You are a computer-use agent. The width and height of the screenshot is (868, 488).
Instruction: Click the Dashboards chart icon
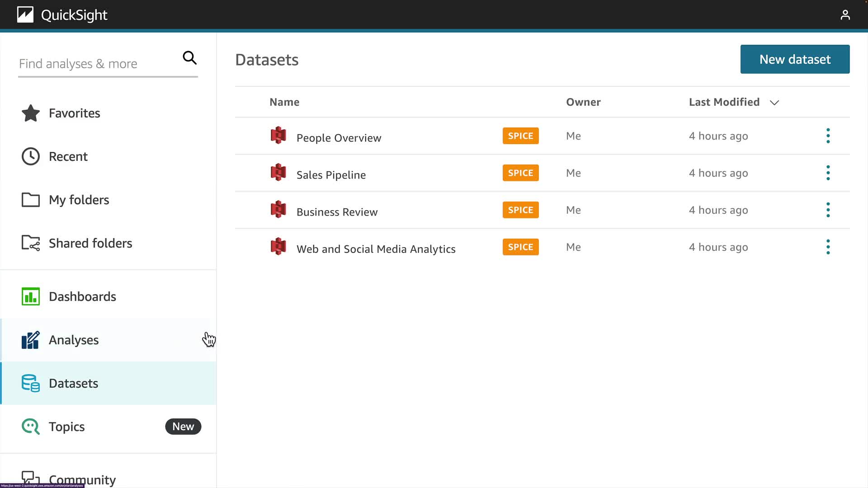31,296
